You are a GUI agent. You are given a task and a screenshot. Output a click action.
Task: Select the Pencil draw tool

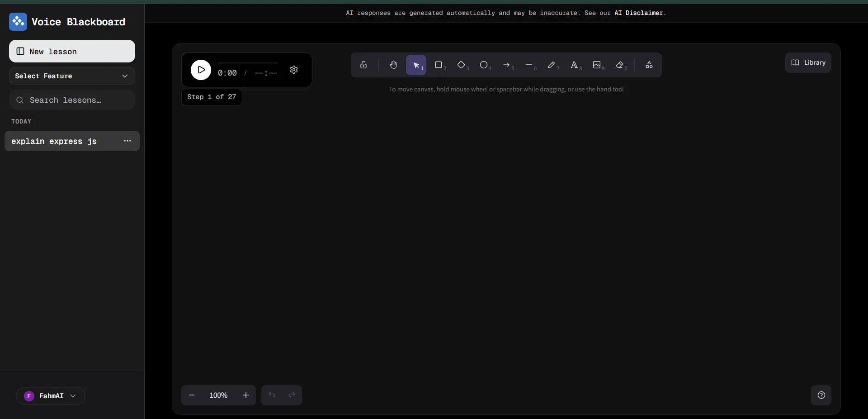click(x=552, y=65)
